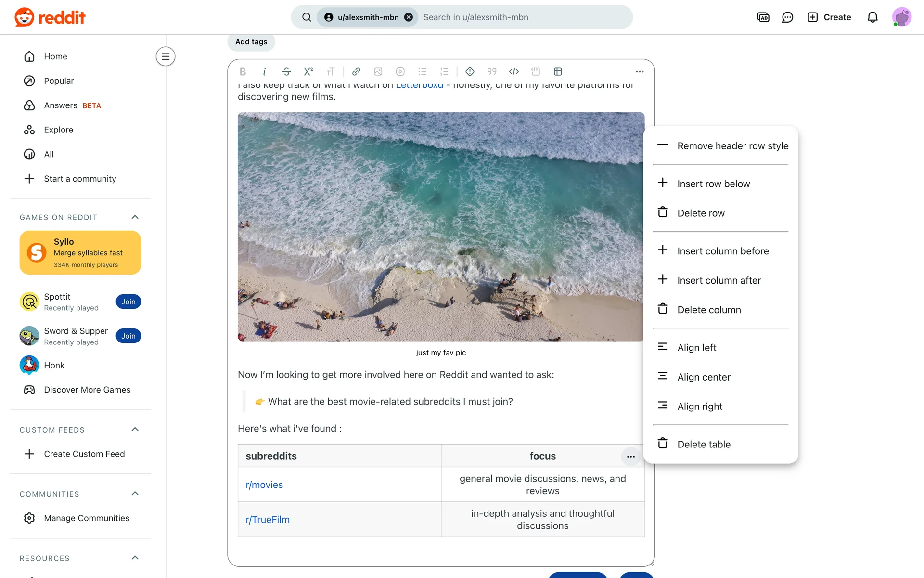The image size is (924, 578).
Task: Open the r/TrueFilm link in table
Action: 268,520
